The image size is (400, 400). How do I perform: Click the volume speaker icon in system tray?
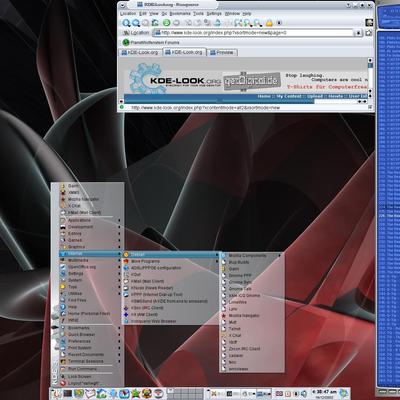coord(304,394)
